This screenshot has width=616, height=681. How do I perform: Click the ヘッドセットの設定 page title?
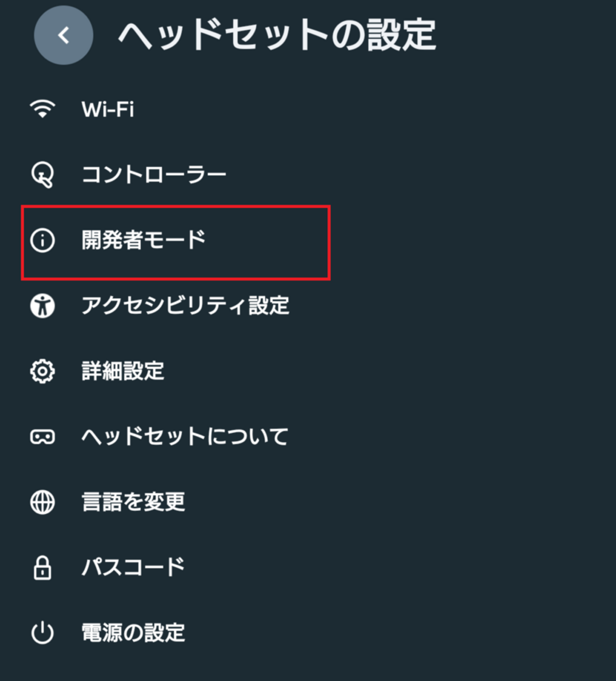[277, 35]
